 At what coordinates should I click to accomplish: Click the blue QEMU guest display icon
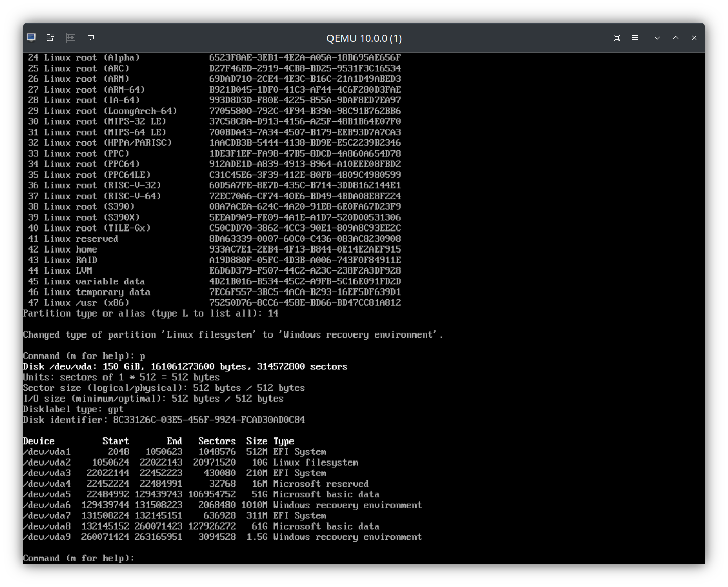31,37
